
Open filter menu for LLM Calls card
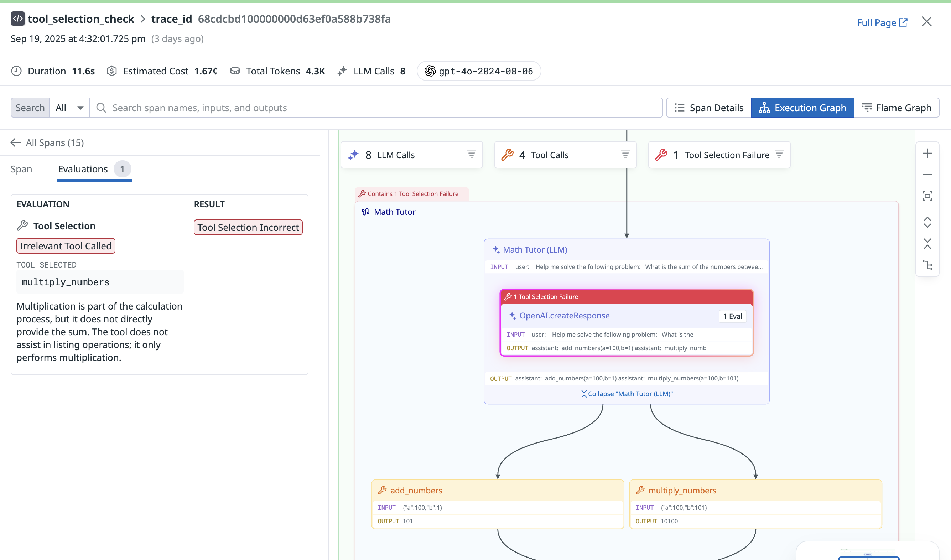coord(471,154)
